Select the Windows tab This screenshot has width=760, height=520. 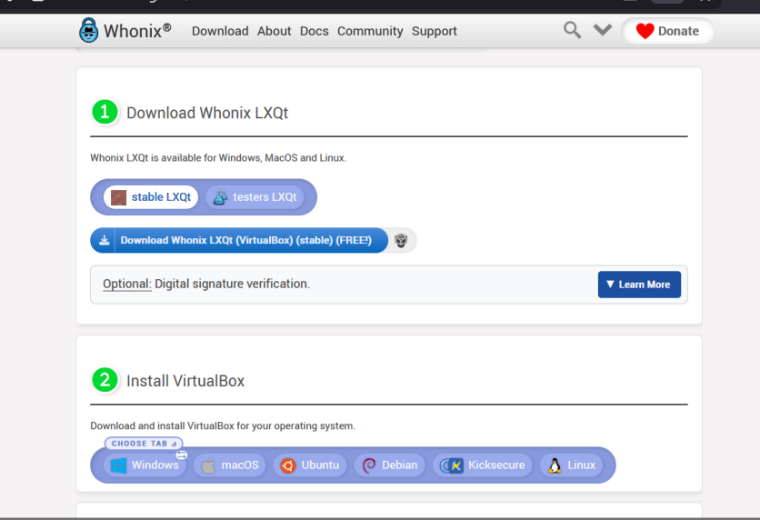click(x=145, y=465)
